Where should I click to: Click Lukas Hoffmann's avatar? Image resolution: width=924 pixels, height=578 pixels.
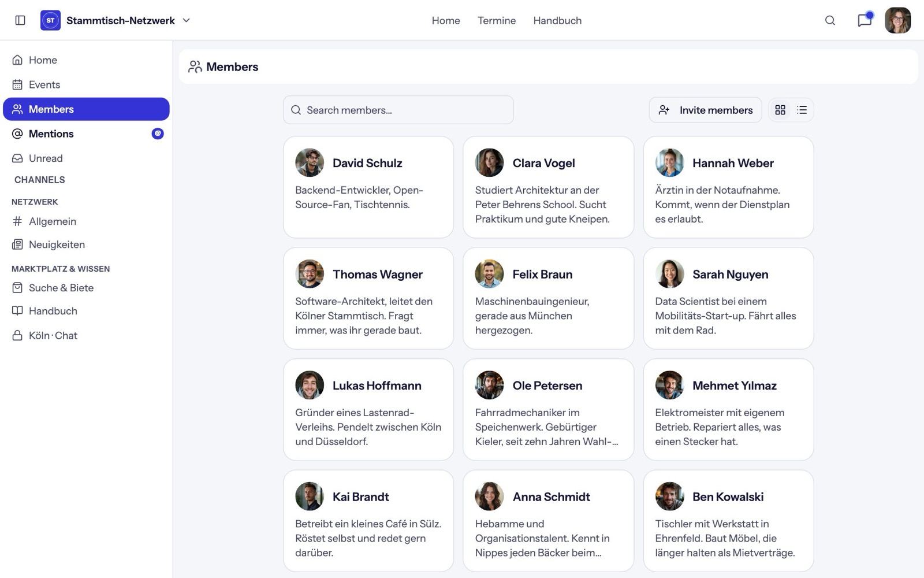click(310, 385)
